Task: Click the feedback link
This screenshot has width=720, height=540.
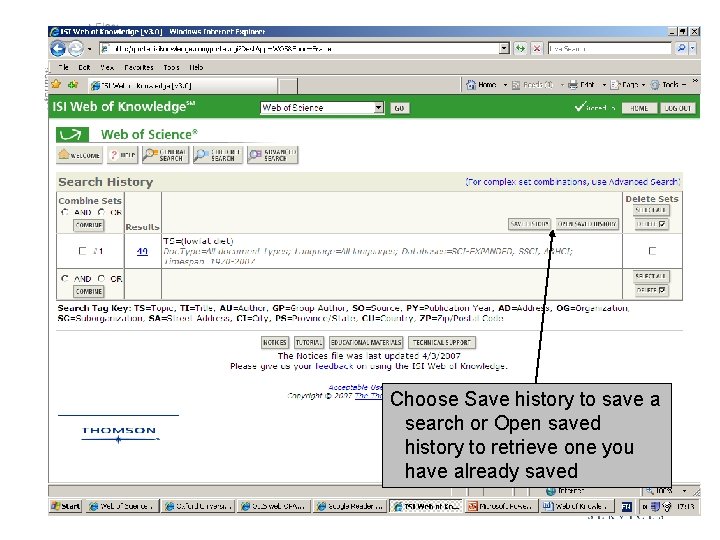Action: [x=334, y=366]
